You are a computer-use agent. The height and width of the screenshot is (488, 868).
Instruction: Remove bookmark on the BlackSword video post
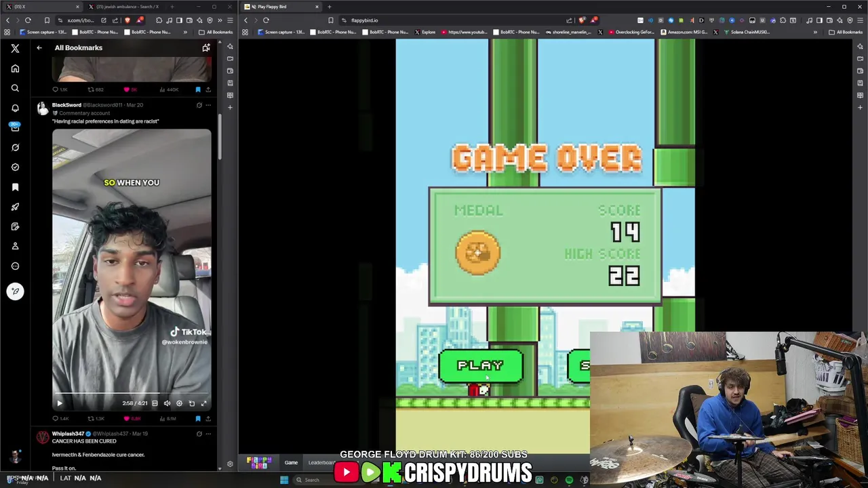coord(198,418)
